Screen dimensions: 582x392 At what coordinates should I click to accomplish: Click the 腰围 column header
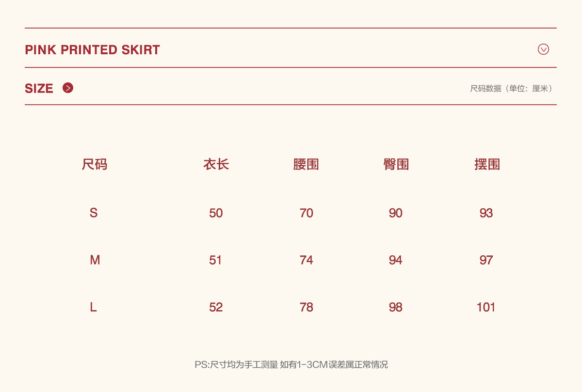(x=306, y=165)
